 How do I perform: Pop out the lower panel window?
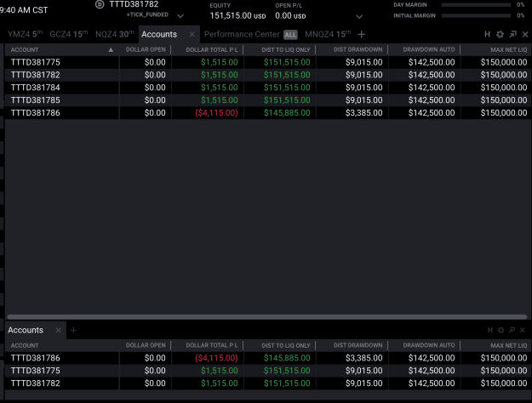click(x=512, y=330)
